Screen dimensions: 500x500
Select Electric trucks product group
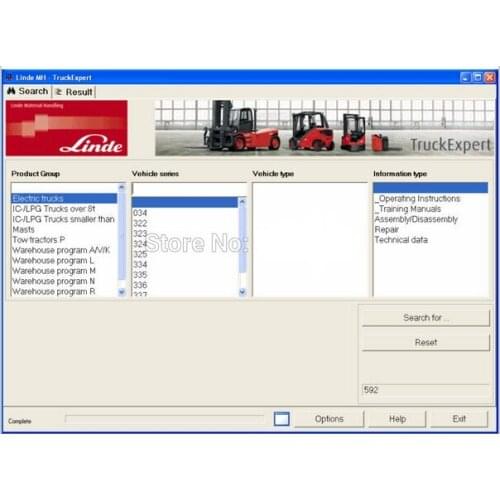[x=64, y=198]
